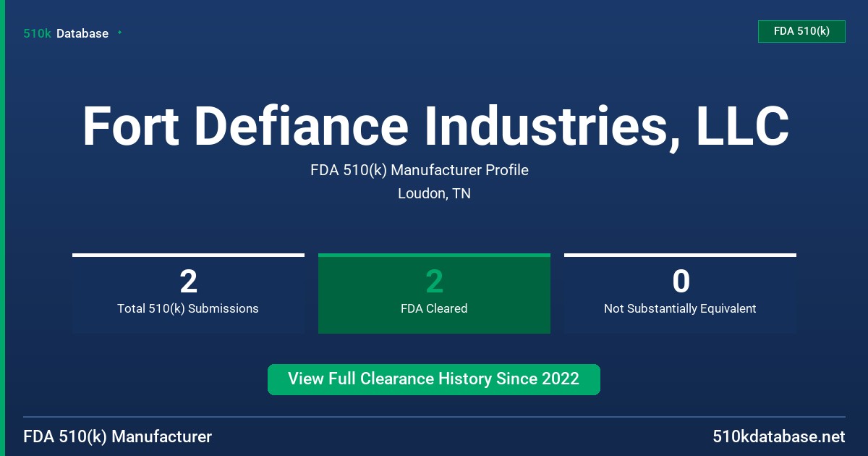Image resolution: width=868 pixels, height=456 pixels.
Task: Open the FDA Cleared stat card
Action: [434, 293]
